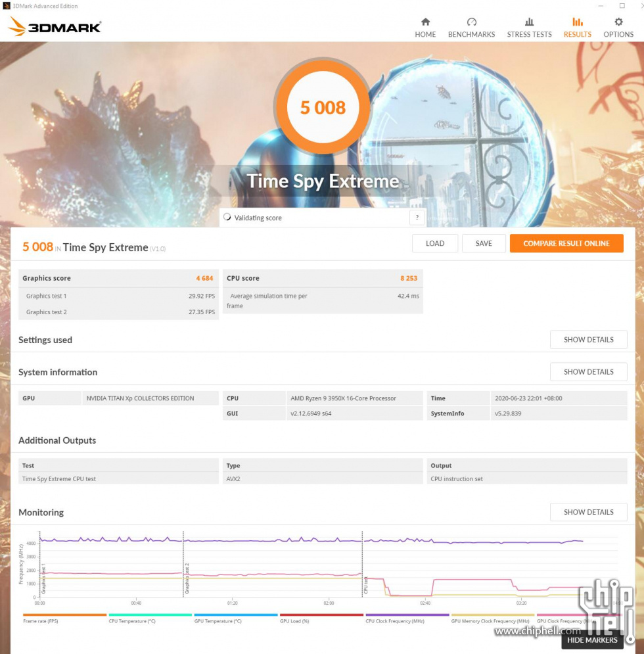The height and width of the screenshot is (654, 644).
Task: Toggle GPU Memory Clock Frequency legend swatch
Action: coord(493,615)
